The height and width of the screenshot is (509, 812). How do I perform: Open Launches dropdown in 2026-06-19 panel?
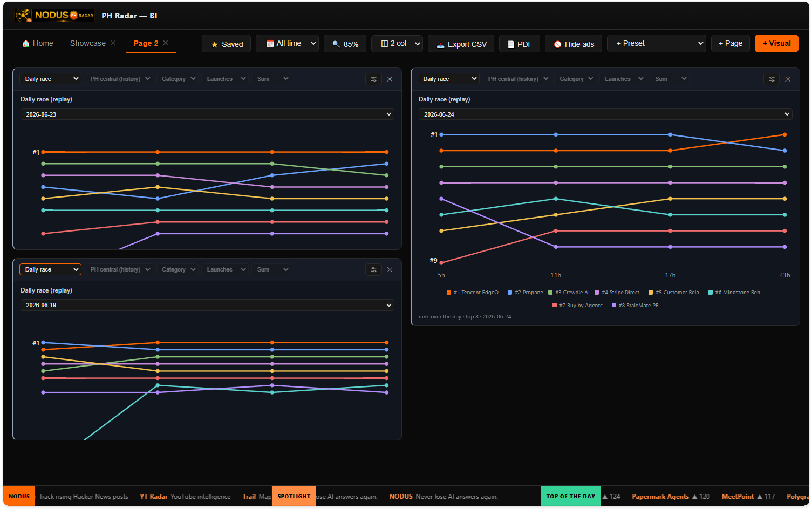point(226,269)
